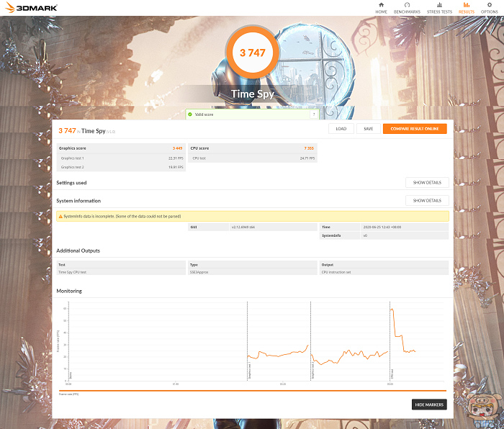Click Compare Result Online

(415, 129)
